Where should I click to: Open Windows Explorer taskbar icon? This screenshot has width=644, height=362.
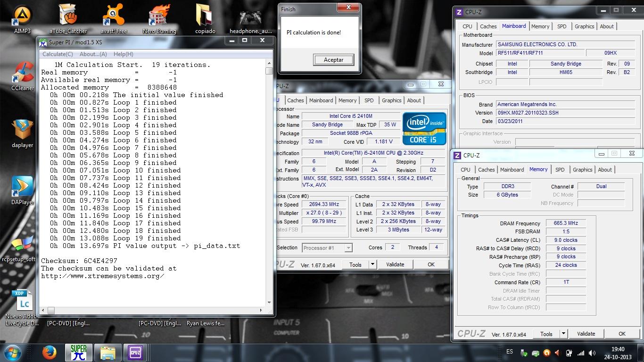[108, 353]
